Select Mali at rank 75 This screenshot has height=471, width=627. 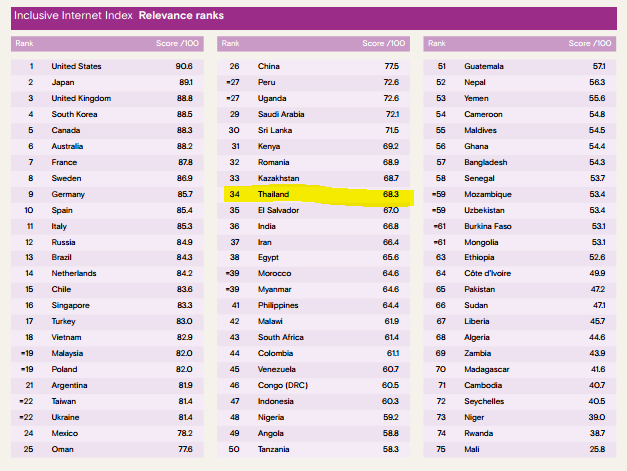click(x=472, y=449)
